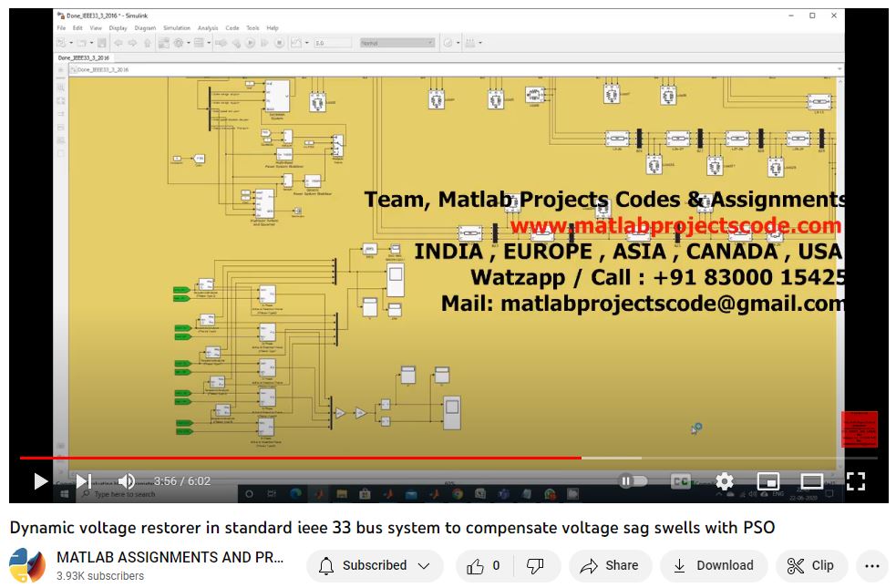
Task: Open Simulink View menu
Action: [x=96, y=27]
